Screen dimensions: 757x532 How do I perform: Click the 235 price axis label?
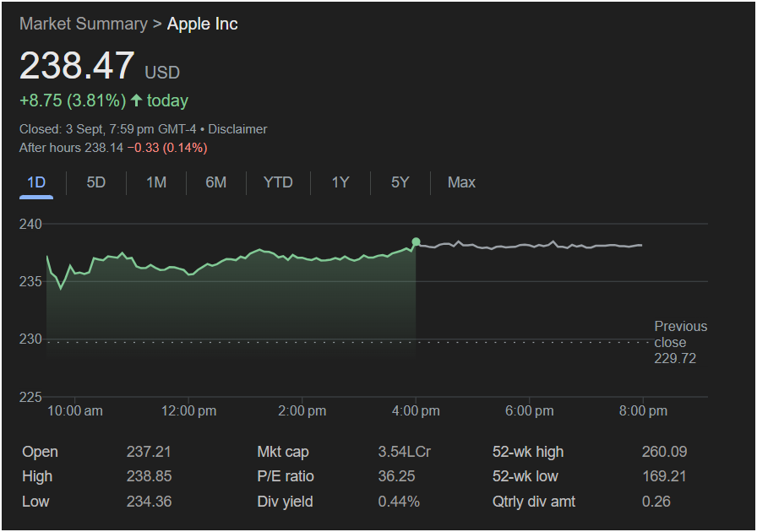click(x=30, y=281)
